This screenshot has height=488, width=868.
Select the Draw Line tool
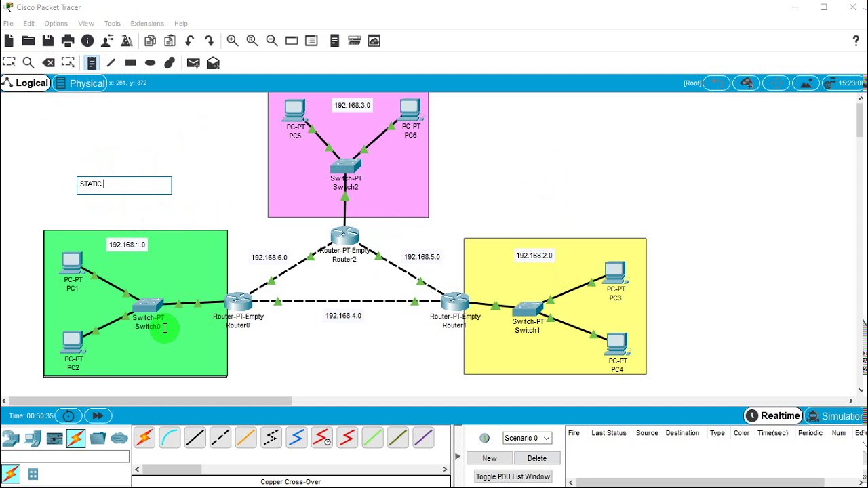tap(111, 62)
